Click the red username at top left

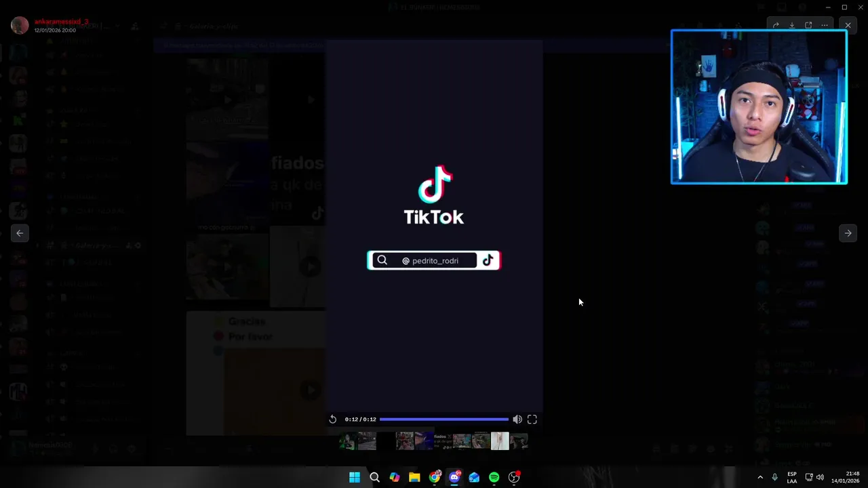(61, 22)
